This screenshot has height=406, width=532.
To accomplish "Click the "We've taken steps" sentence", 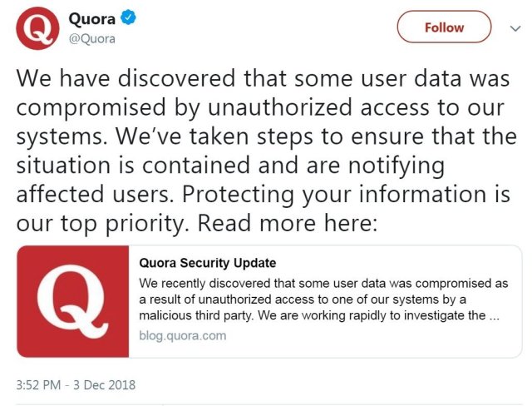I will point(332,137).
